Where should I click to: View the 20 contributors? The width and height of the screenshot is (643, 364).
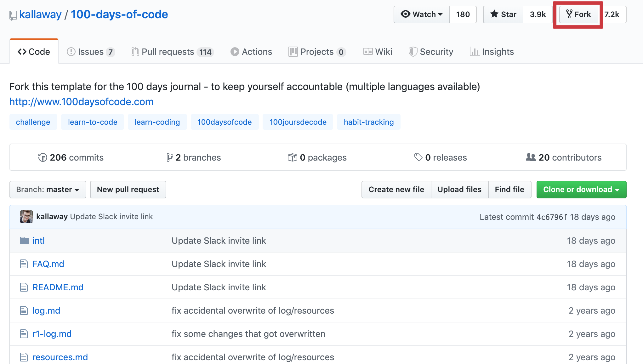point(564,157)
